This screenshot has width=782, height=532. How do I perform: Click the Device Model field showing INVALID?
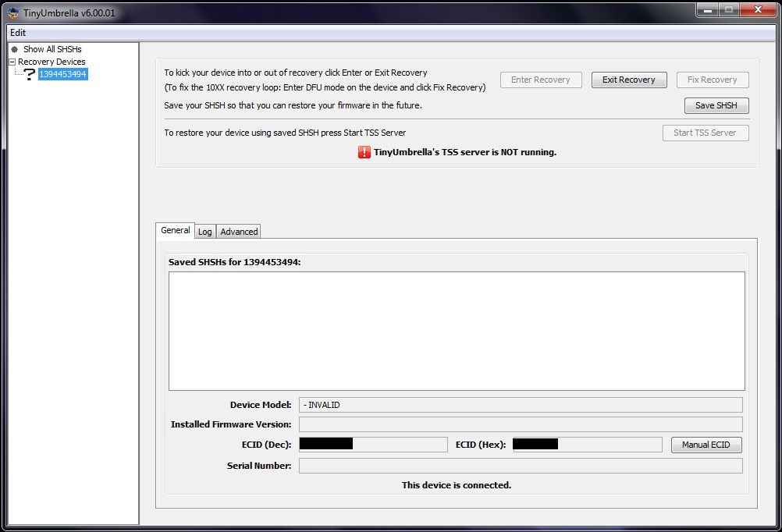click(521, 405)
